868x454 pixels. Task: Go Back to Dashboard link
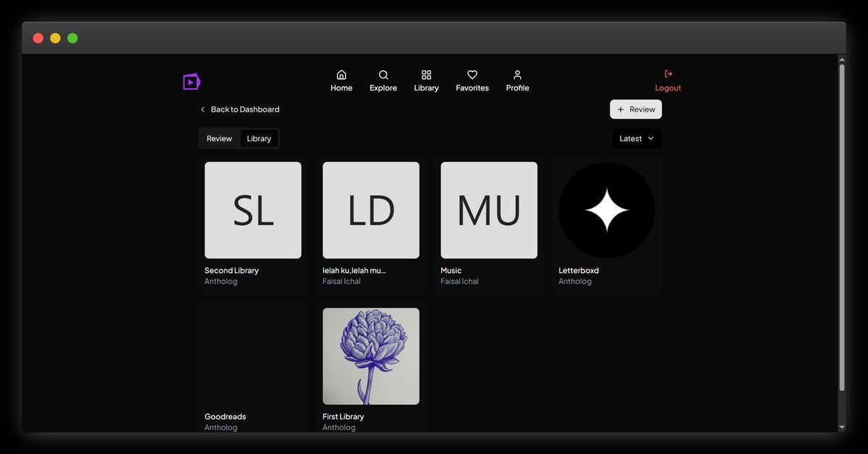[x=244, y=109]
